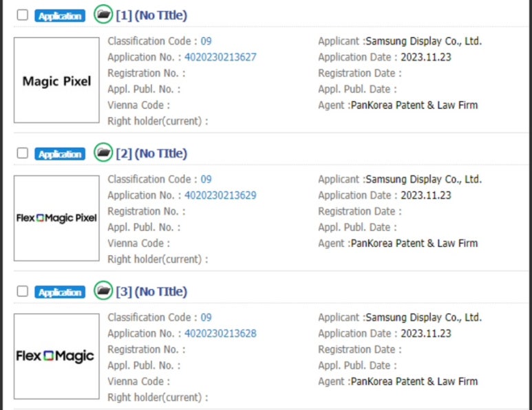Select agent PanKorea Patent & Law Firm, result [2]
Image resolution: width=532 pixels, height=410 pixels.
click(414, 243)
